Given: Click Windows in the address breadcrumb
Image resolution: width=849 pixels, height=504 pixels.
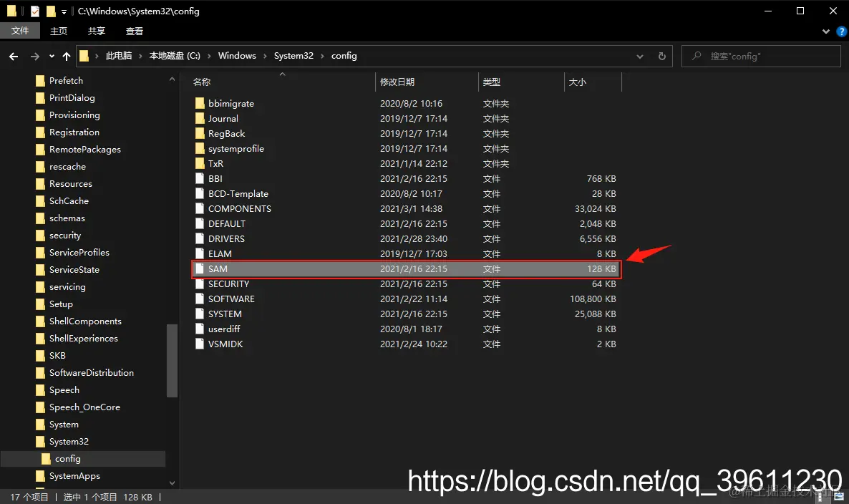Looking at the screenshot, I should pos(237,56).
